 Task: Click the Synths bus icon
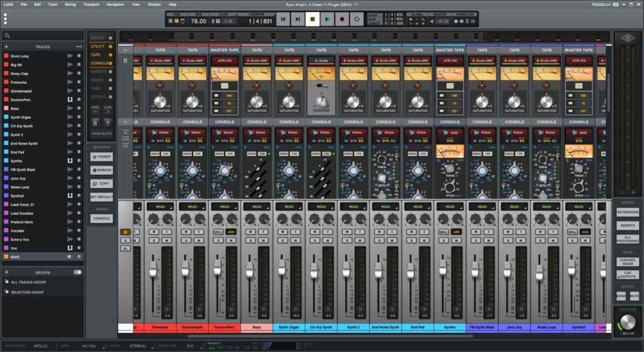coord(70,161)
